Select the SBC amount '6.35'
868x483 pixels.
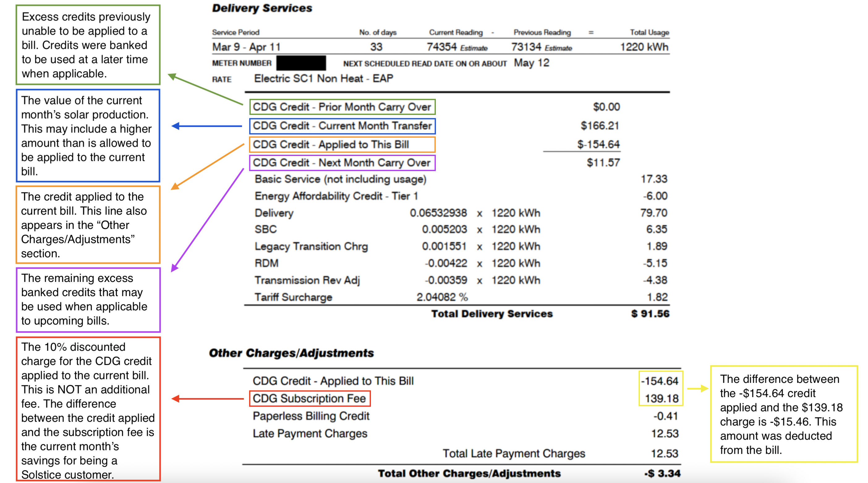[656, 229]
